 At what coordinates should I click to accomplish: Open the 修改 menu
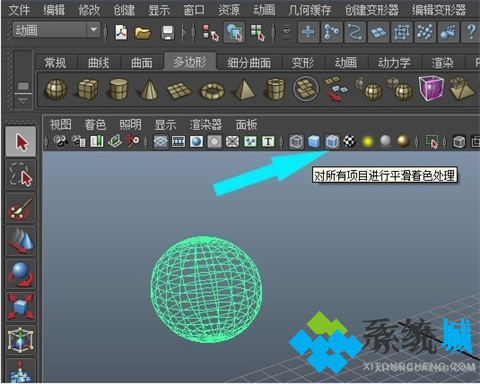[89, 10]
